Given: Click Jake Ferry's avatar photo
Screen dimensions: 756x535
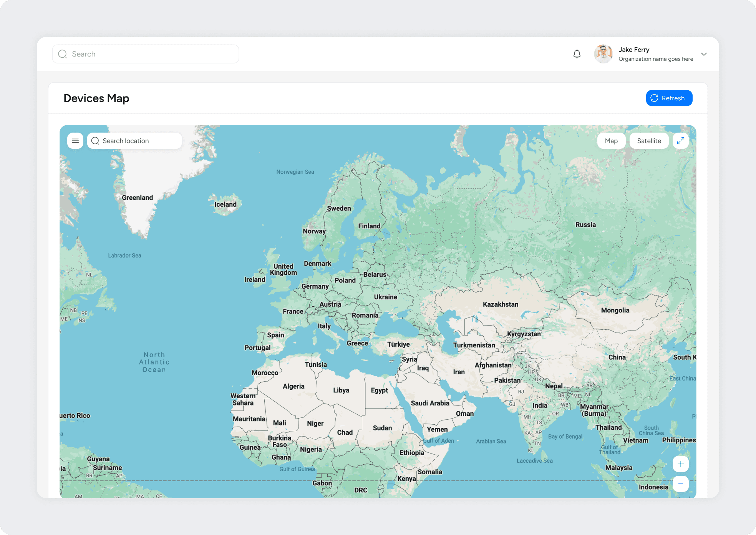Looking at the screenshot, I should (603, 54).
